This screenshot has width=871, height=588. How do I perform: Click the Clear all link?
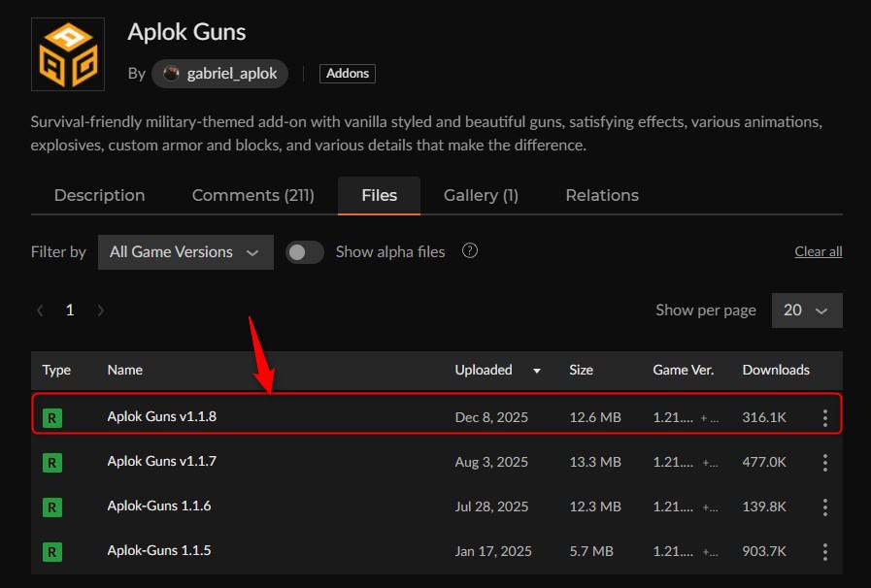pos(818,250)
